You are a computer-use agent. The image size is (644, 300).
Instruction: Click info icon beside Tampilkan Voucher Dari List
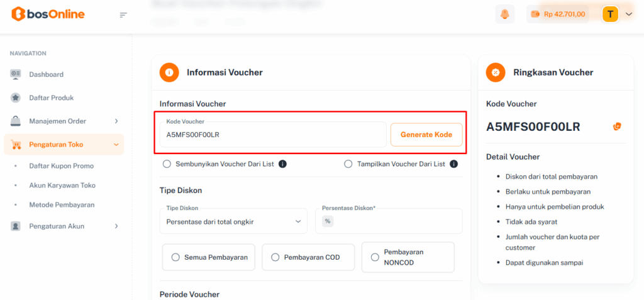(453, 164)
